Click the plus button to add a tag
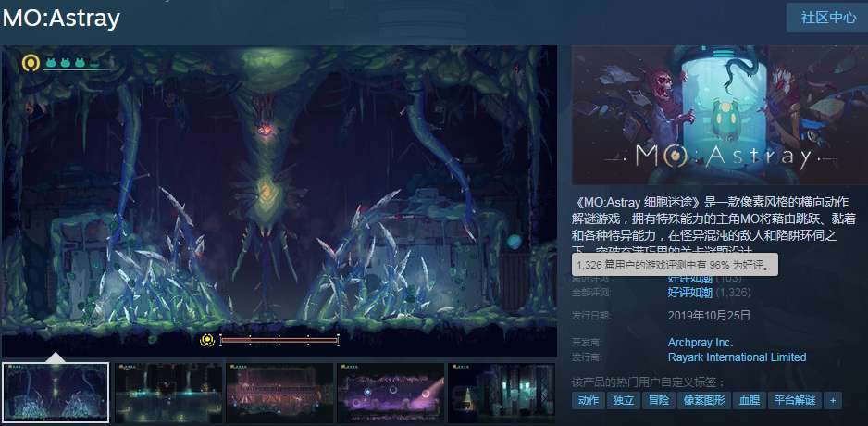Viewport: 868px width, 426px height. 833,400
